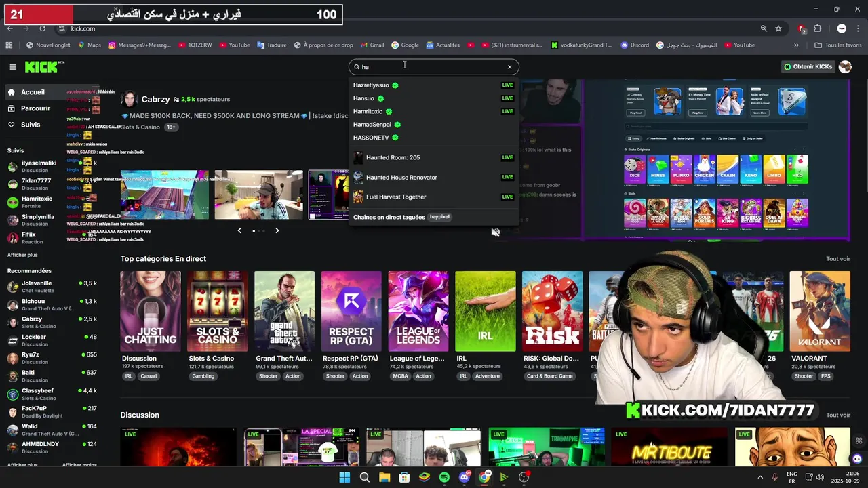Select HASSONETV from search suggestions
Screen dimensions: 868x488
(x=434, y=138)
